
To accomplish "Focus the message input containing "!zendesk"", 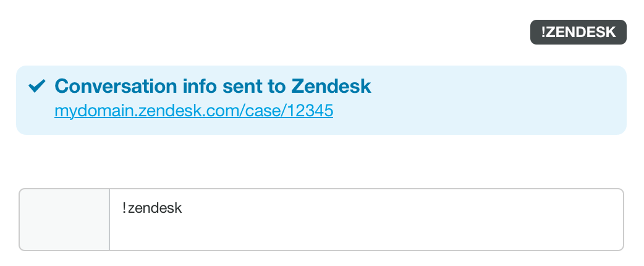I will (366, 220).
